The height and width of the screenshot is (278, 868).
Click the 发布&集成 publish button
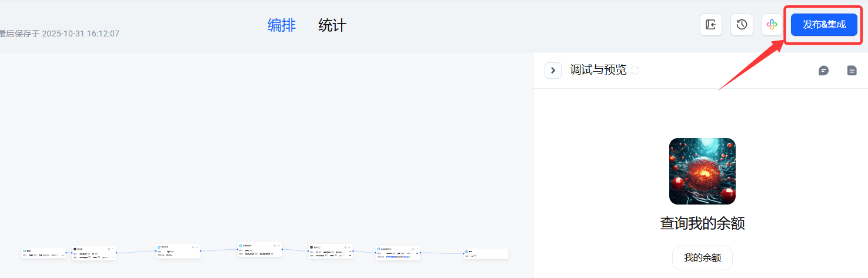[x=824, y=25]
